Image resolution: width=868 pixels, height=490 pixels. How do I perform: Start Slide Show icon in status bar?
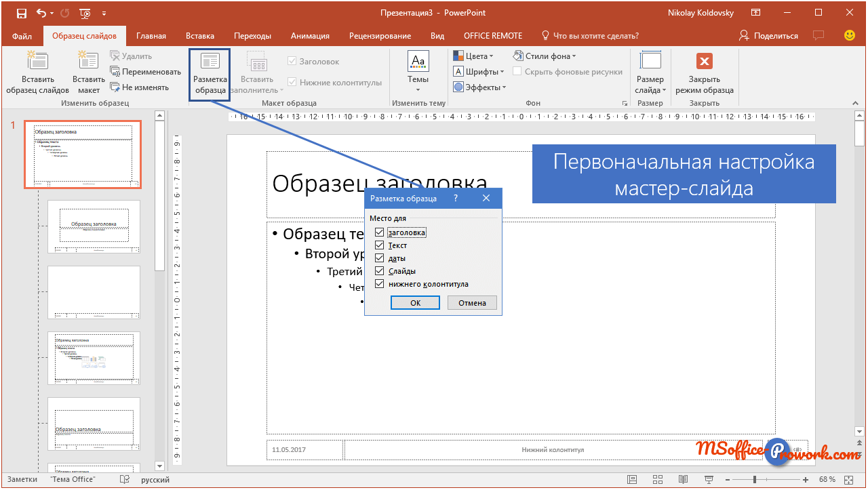point(709,480)
